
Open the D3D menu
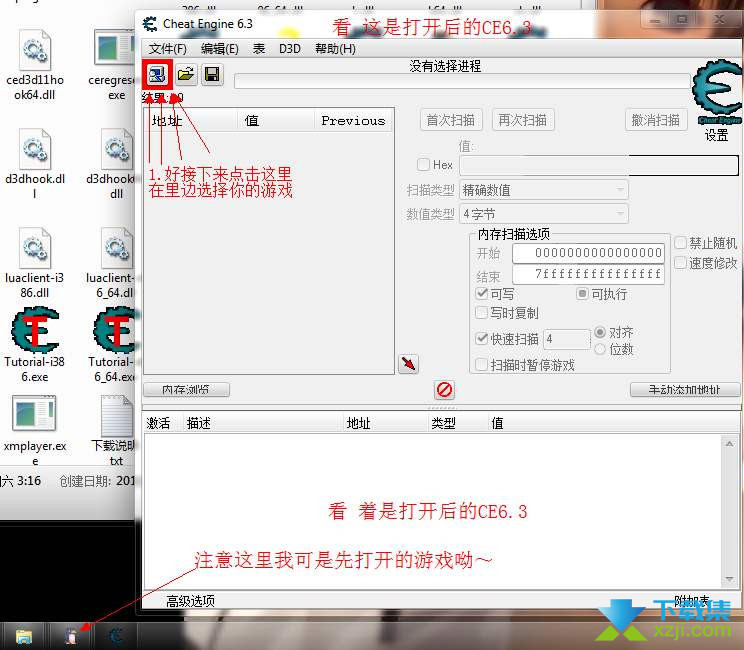[290, 49]
